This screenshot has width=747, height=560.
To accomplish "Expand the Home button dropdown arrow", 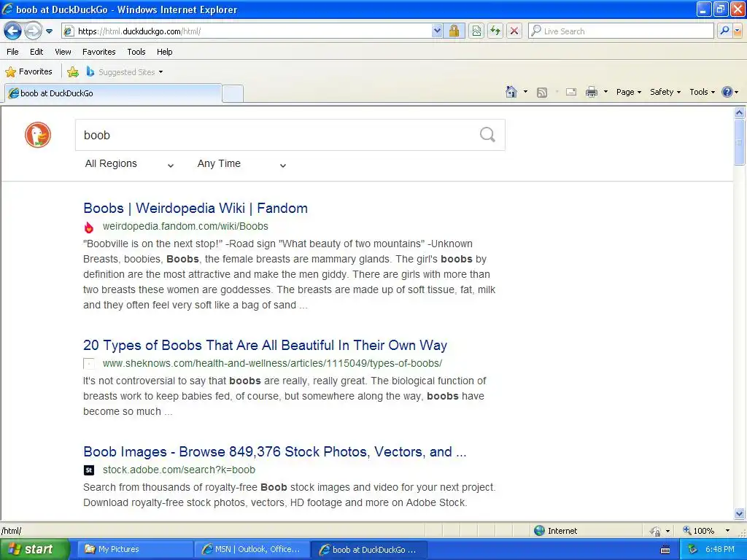I will pos(525,92).
